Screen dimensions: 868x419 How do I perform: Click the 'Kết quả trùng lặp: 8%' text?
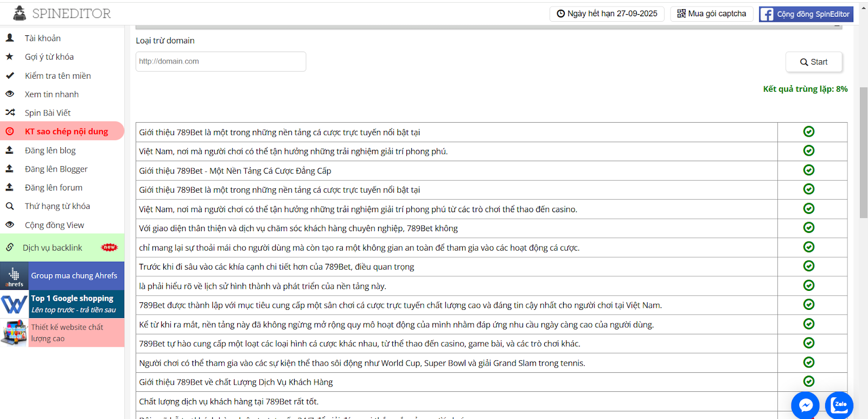(805, 89)
